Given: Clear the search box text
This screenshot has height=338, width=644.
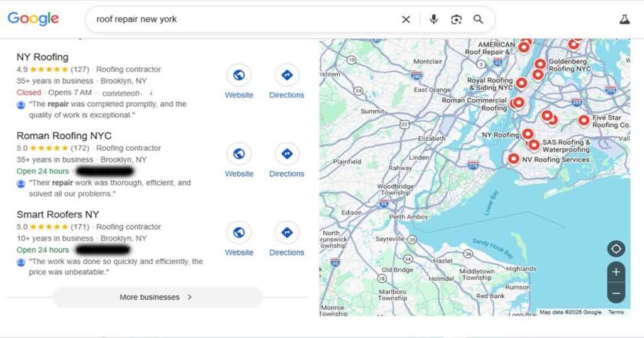Looking at the screenshot, I should click(406, 19).
